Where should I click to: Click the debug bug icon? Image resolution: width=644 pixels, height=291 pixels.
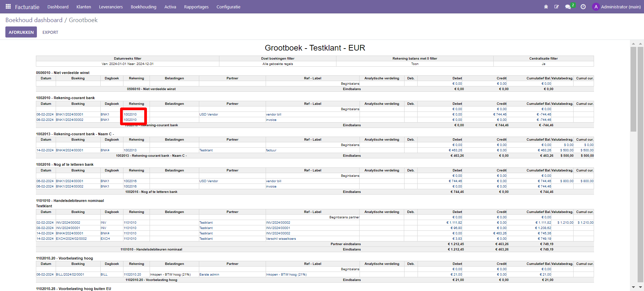(546, 7)
